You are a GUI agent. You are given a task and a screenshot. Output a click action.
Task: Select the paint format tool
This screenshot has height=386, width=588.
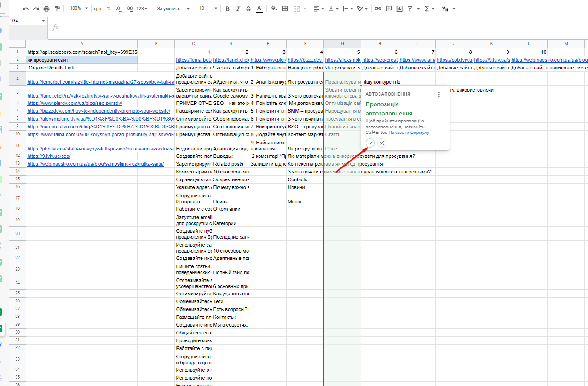tap(57, 9)
